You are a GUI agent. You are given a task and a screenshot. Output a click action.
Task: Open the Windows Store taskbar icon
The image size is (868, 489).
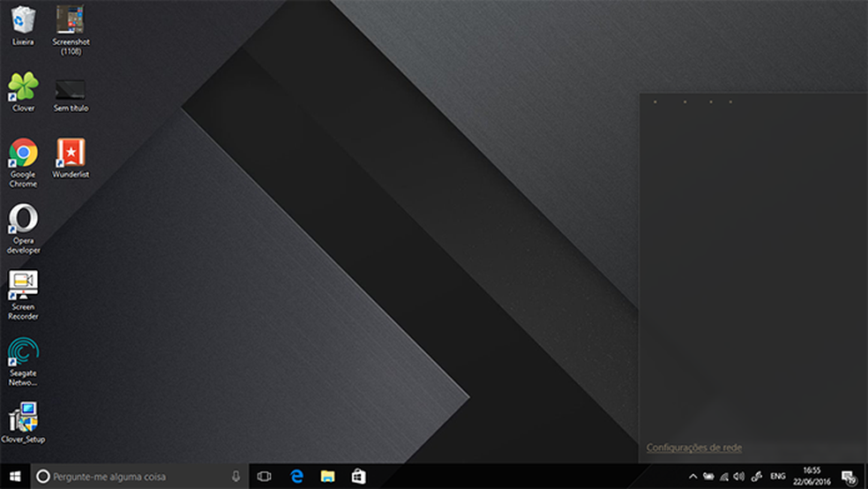(359, 477)
